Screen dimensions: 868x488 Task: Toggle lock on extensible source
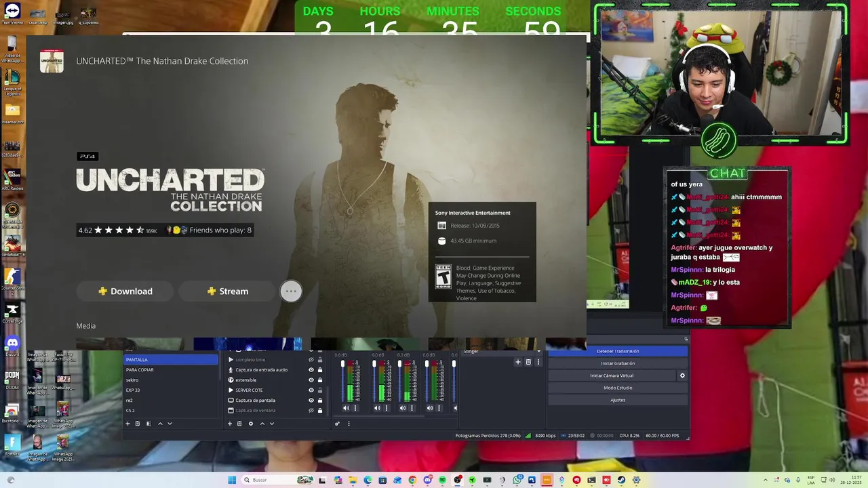pos(320,380)
